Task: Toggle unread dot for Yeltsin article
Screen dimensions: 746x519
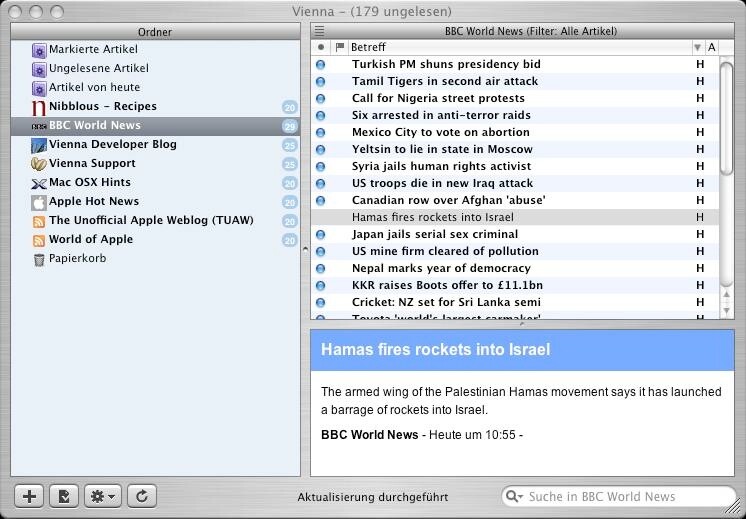Action: 321,149
